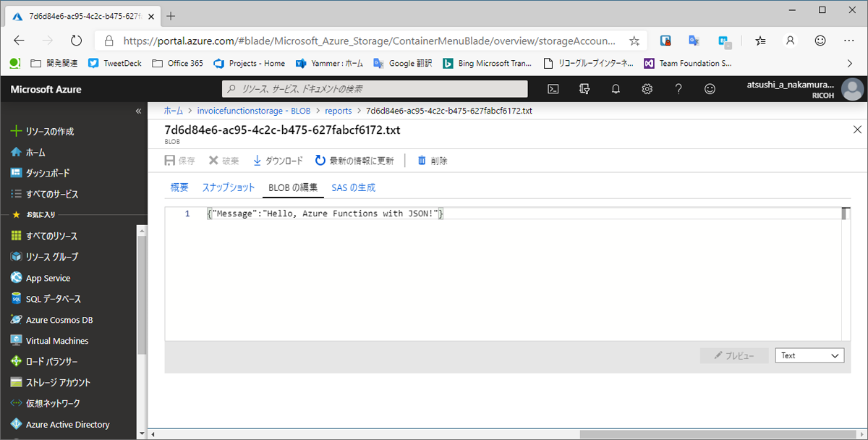This screenshot has height=440, width=868.
Task: Open Virtual Machines in the sidebar
Action: click(49, 341)
